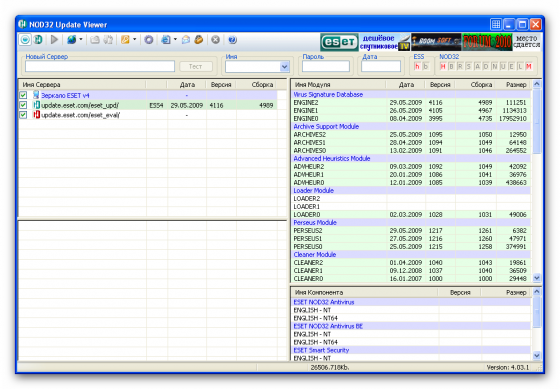Select the Зеркало ESET v4 server row
Screen dimensions: 560x389
[148, 95]
